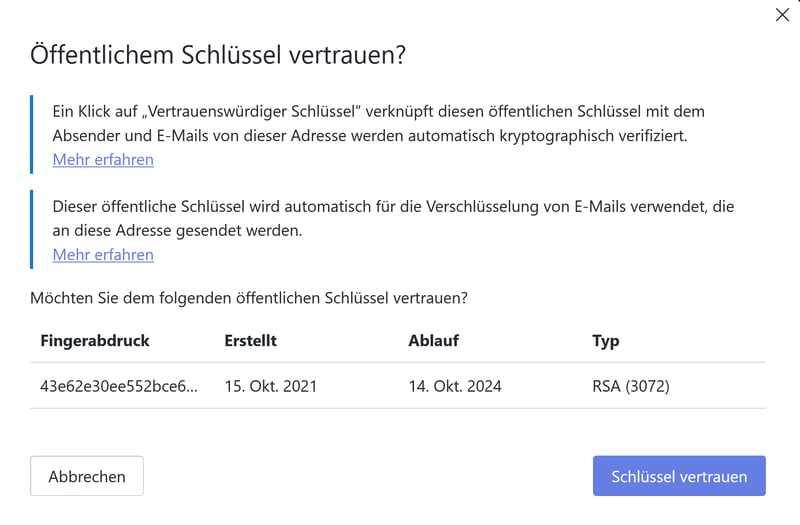Click the 'Möchten Sie dem folgenden' question text
The width and height of the screenshot is (800, 525).
(x=249, y=298)
